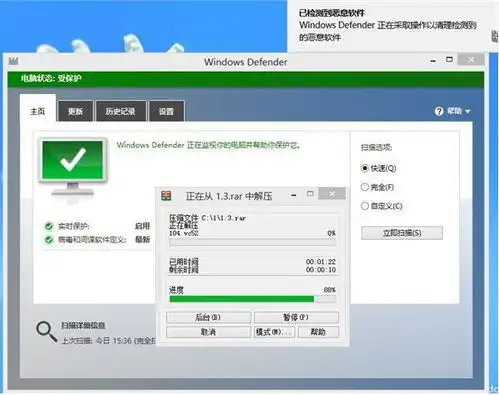
Task: Click the remaining time 00:00:10 value
Action: pos(321,270)
